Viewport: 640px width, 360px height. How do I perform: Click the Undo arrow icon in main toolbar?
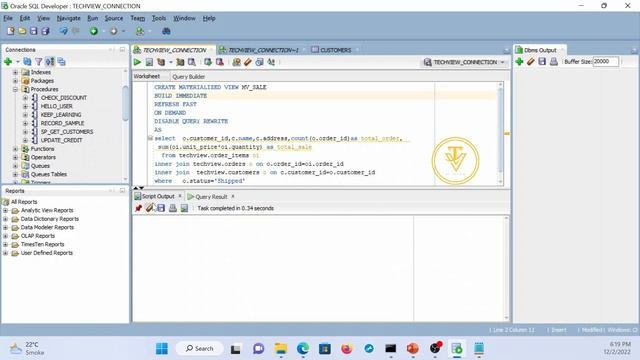point(63,31)
